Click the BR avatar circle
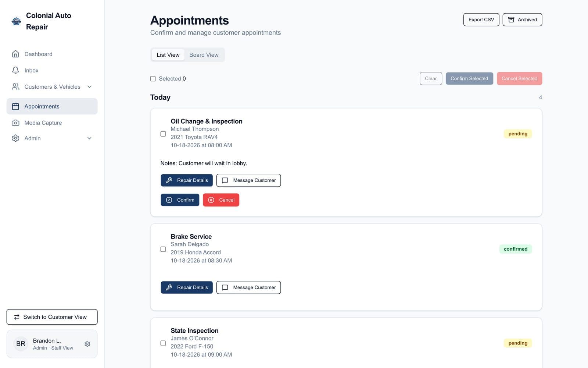588x368 pixels. (21, 344)
